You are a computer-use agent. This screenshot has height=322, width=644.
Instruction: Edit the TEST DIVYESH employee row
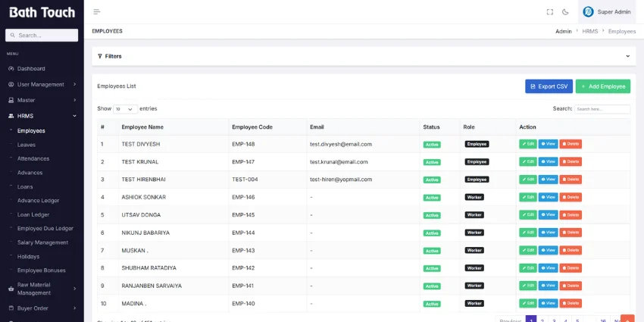528,144
